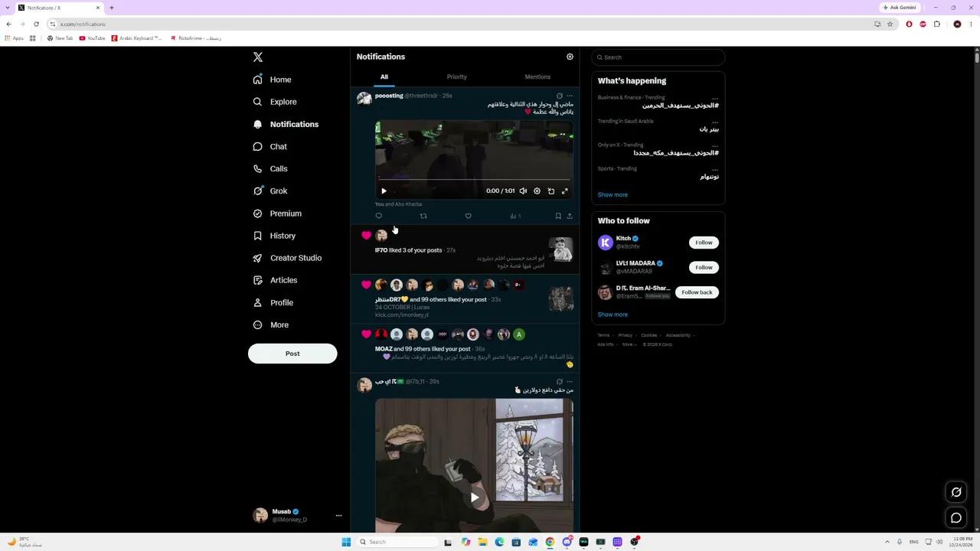
Task: Play the pooosting video
Action: [x=384, y=191]
